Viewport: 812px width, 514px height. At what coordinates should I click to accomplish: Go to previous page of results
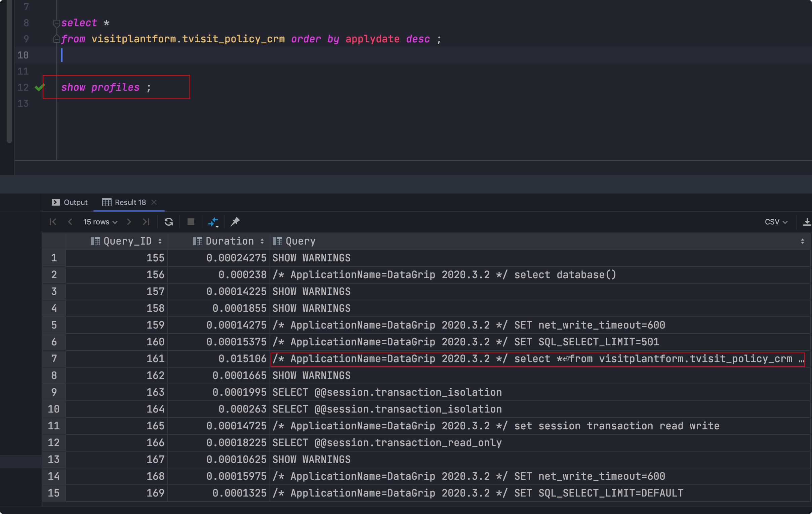[70, 222]
